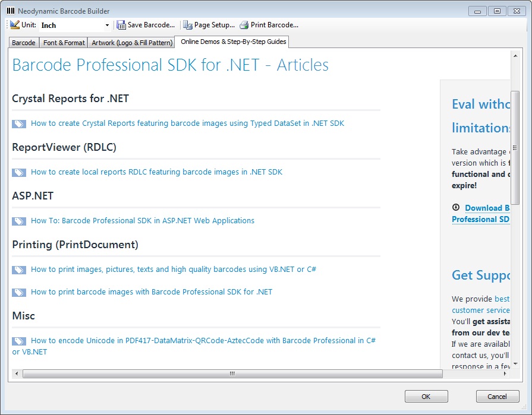Viewport: 532px width, 415px height.
Task: Click the tag icon beside the Unicode encoding article
Action: [x=19, y=341]
